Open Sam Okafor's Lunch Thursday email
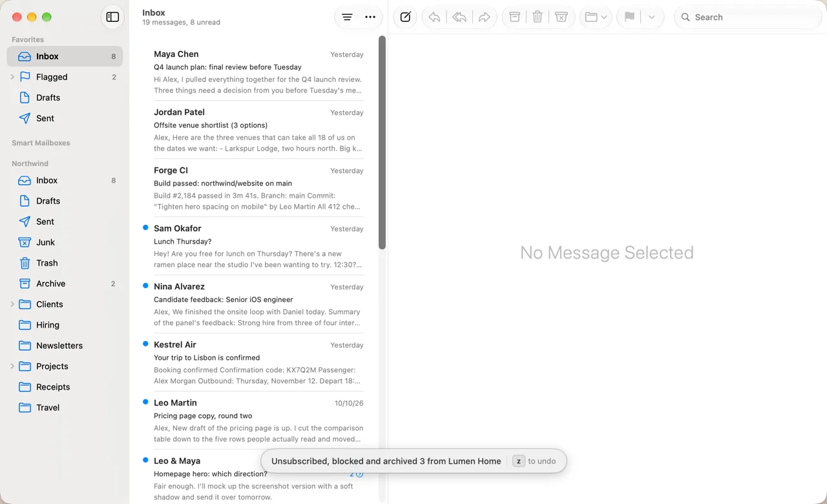Screen dimensions: 827x504 [x=253, y=246]
